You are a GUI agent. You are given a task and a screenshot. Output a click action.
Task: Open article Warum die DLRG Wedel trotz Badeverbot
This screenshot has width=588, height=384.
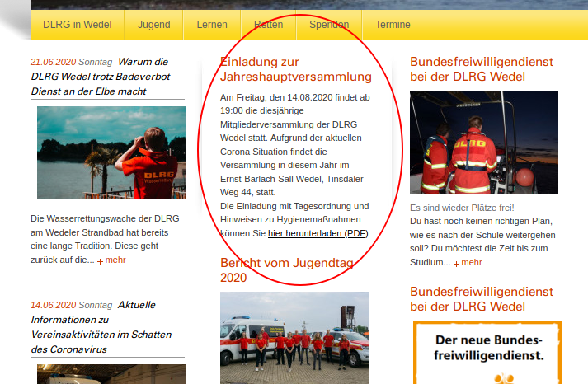(101, 77)
